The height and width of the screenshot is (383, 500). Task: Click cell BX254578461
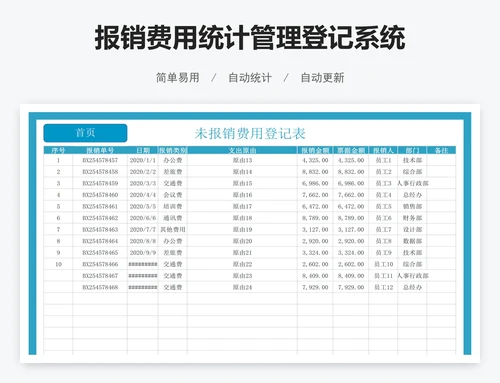pyautogui.click(x=100, y=206)
